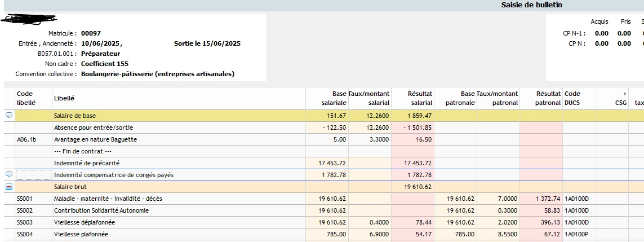Image resolution: width=644 pixels, height=242 pixels.
Task: Select patronal result 58.83 on SS002
Action: 541,211
